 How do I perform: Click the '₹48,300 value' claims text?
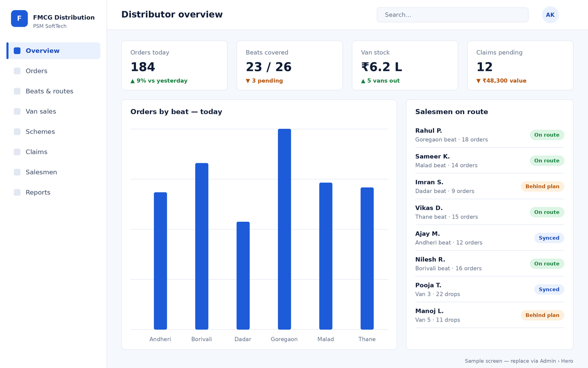(504, 81)
